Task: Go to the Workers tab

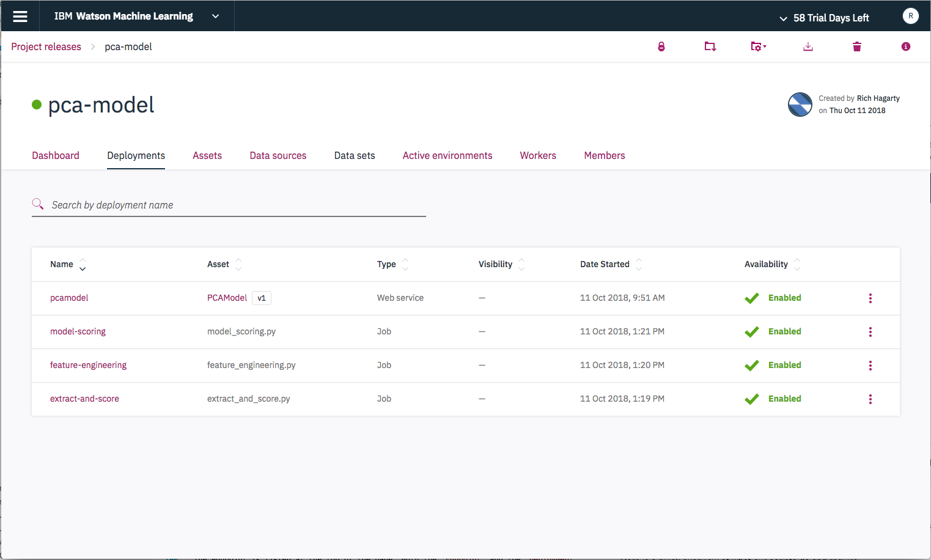Action: [538, 155]
